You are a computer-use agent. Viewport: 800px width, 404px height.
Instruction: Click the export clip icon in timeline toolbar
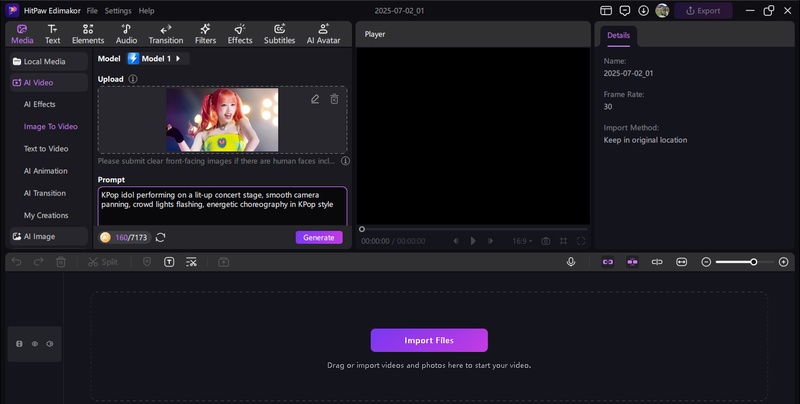223,262
